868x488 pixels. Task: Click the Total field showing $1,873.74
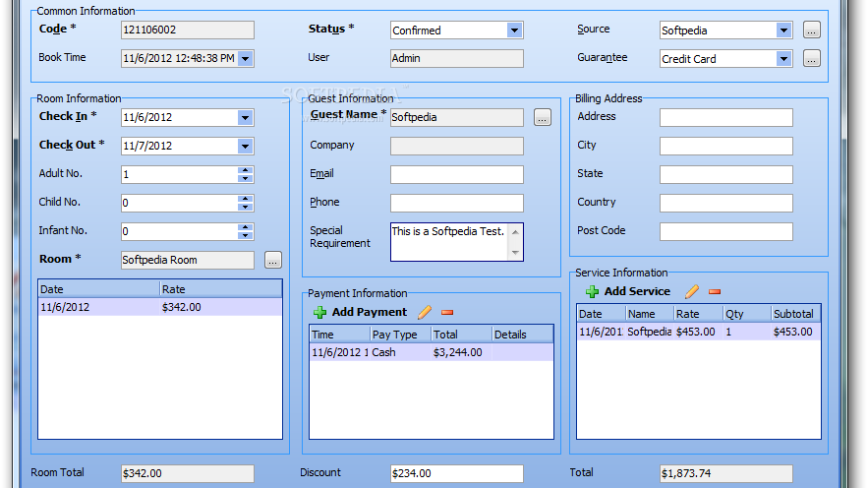725,473
